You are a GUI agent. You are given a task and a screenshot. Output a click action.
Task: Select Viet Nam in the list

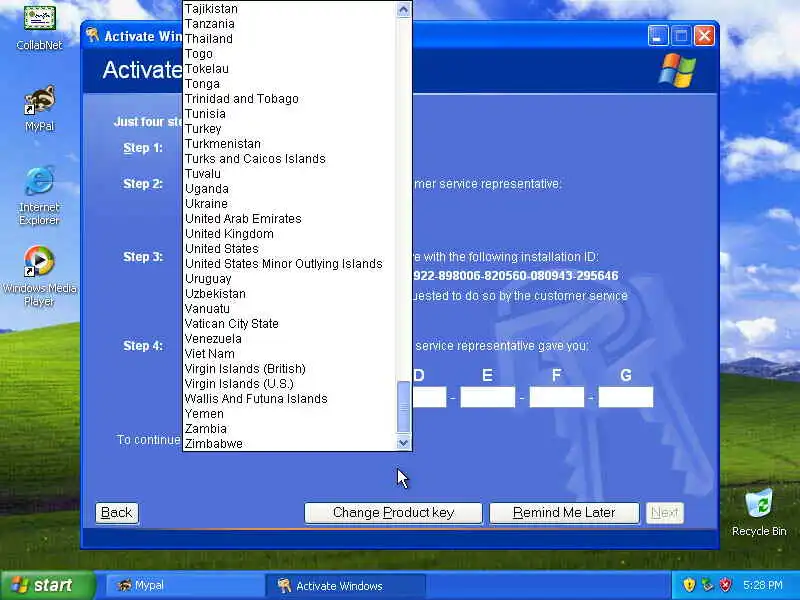(x=289, y=354)
